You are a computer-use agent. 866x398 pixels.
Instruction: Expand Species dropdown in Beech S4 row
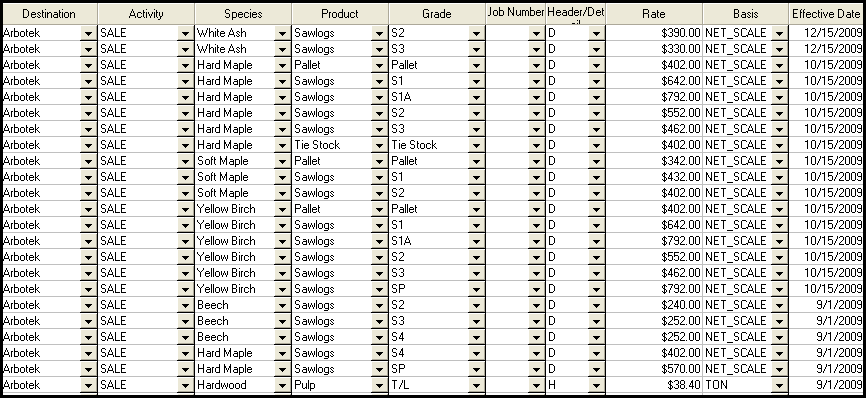(x=282, y=337)
